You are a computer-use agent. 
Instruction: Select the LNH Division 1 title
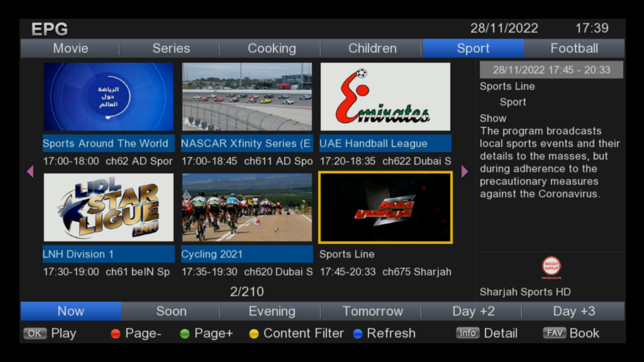click(108, 254)
